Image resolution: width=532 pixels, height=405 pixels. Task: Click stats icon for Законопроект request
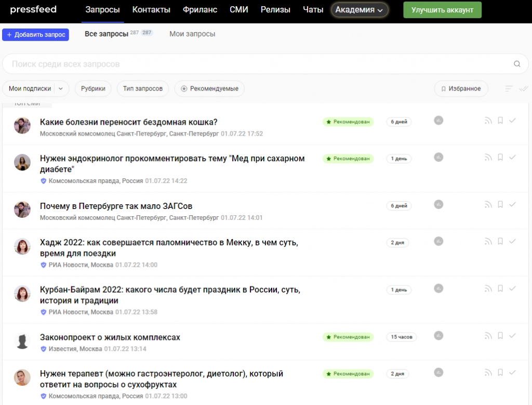438,336
